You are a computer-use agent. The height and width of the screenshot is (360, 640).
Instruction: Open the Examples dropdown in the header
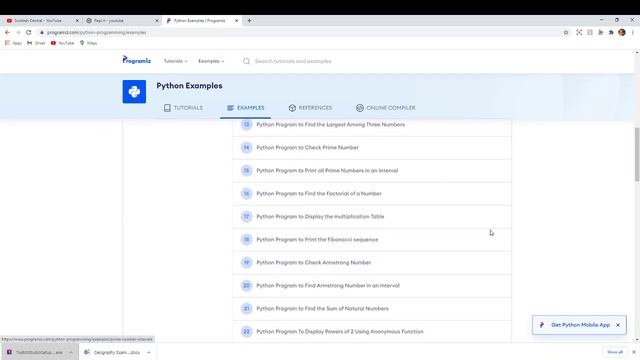pyautogui.click(x=211, y=61)
